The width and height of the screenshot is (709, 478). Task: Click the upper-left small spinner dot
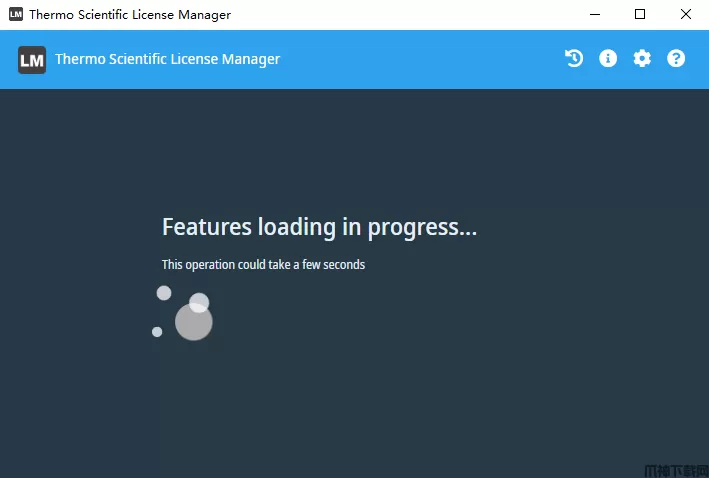164,293
